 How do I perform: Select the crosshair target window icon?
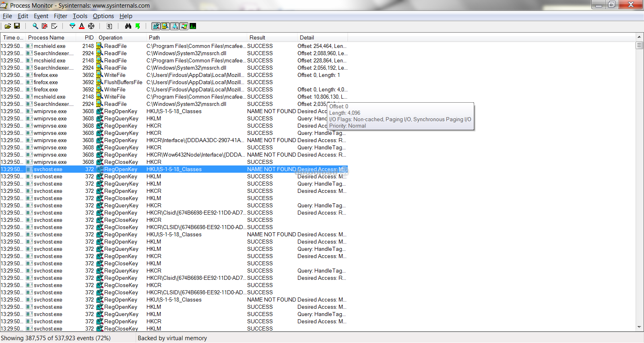(91, 26)
